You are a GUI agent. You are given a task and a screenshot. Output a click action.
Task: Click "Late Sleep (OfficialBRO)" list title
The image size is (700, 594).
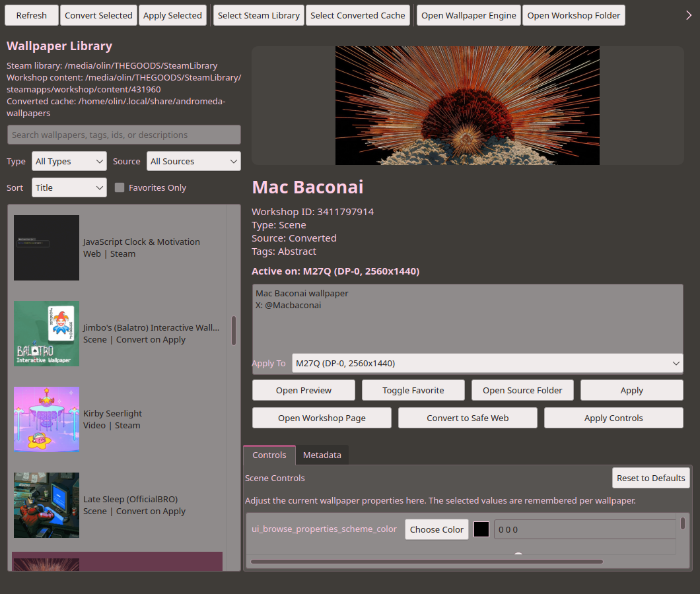click(x=130, y=499)
